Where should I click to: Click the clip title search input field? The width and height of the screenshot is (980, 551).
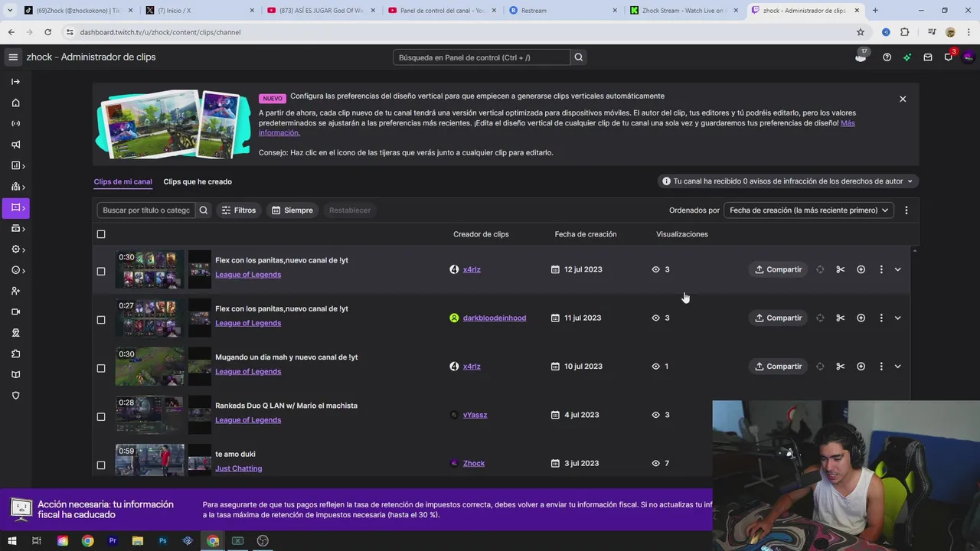tap(146, 210)
